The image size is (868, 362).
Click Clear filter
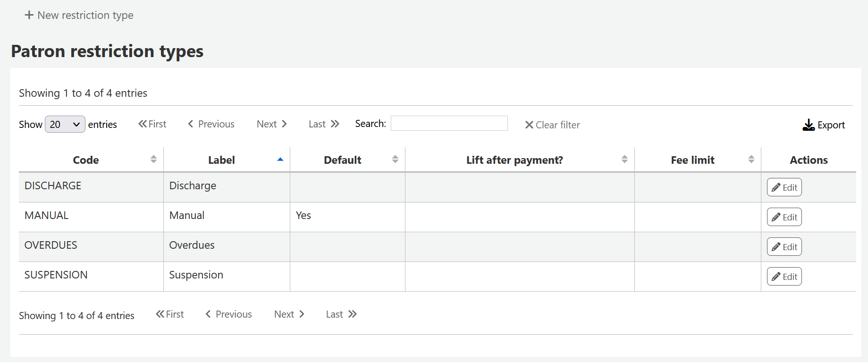(552, 125)
